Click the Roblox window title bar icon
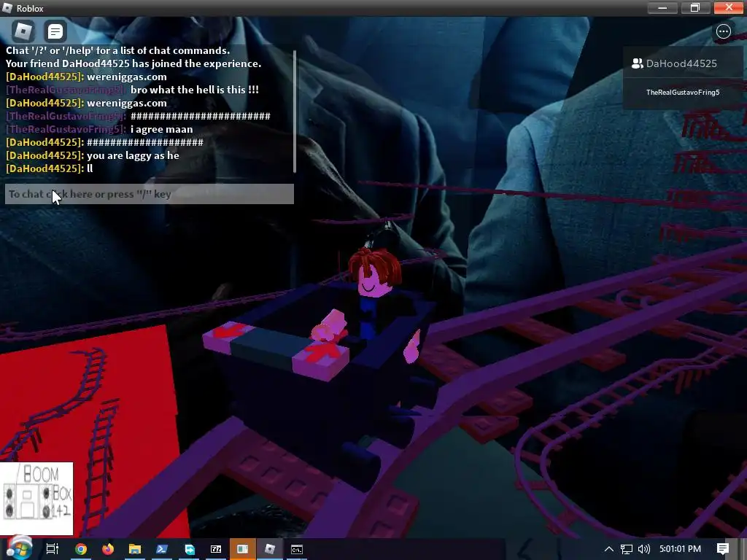The image size is (747, 560). (7, 8)
